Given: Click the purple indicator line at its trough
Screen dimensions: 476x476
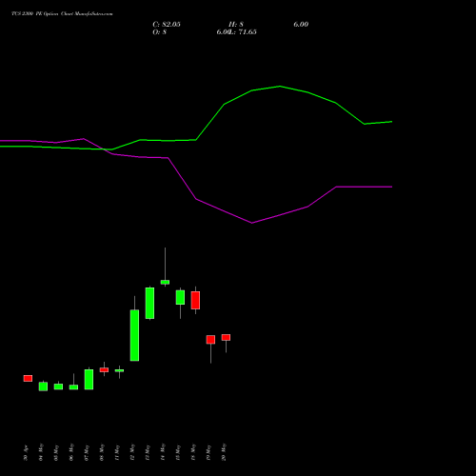Looking at the screenshot, I should 252,223.
